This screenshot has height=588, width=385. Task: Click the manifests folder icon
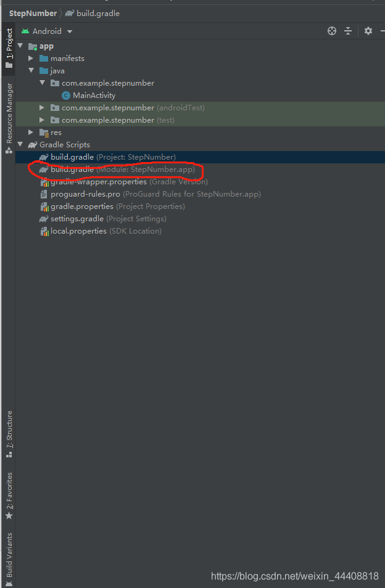pos(44,59)
